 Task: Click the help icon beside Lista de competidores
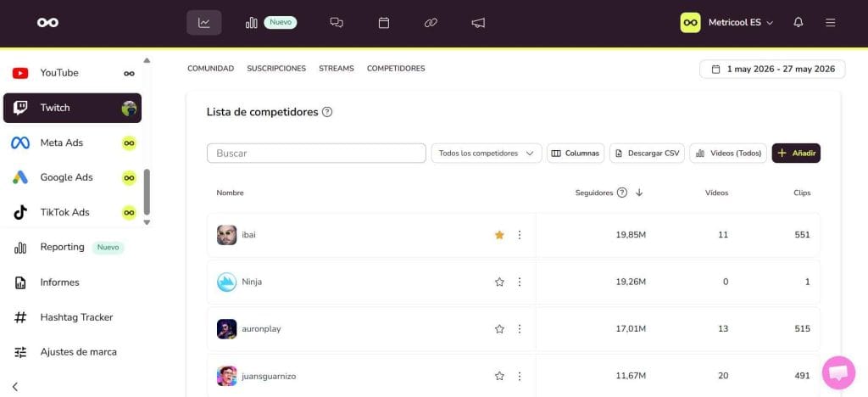coord(327,113)
